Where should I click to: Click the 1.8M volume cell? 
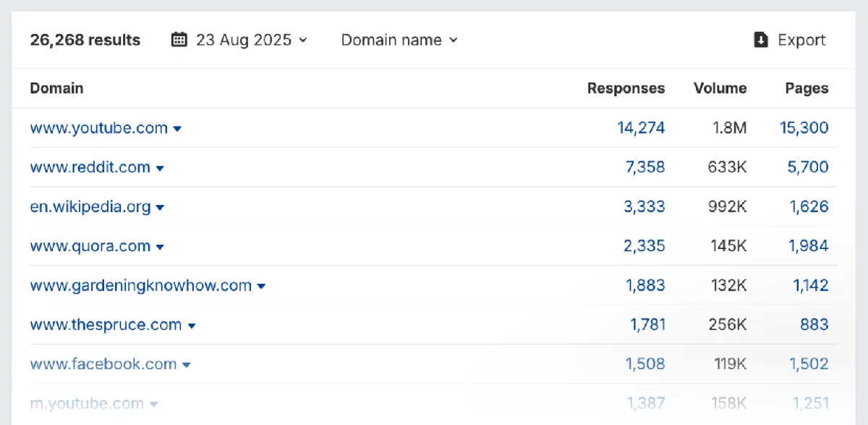[729, 128]
